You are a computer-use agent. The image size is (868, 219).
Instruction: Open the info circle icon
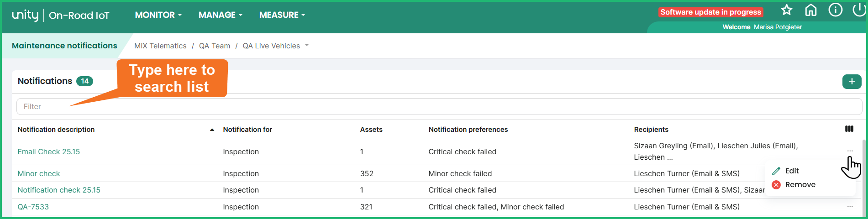tap(835, 10)
